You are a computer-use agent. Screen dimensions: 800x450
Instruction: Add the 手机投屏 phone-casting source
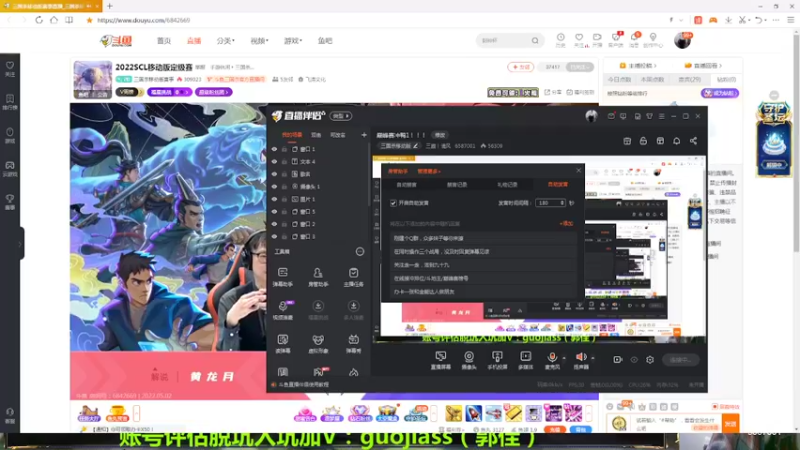(497, 360)
